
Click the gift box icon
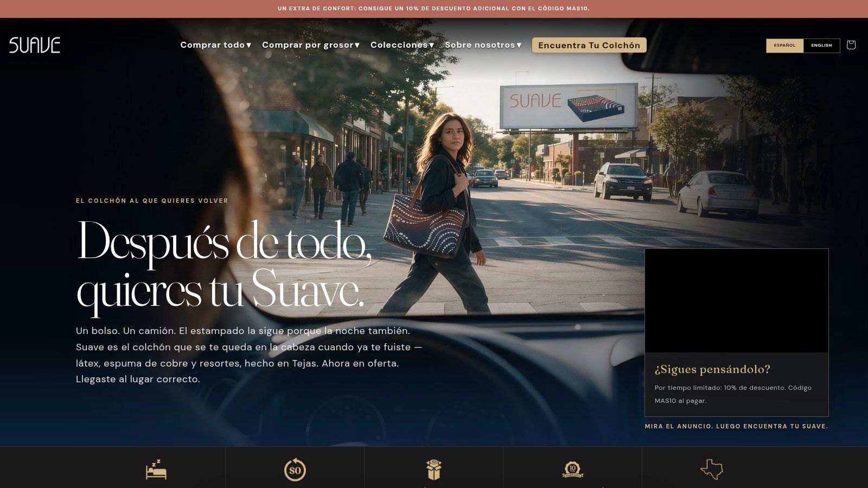click(x=434, y=470)
